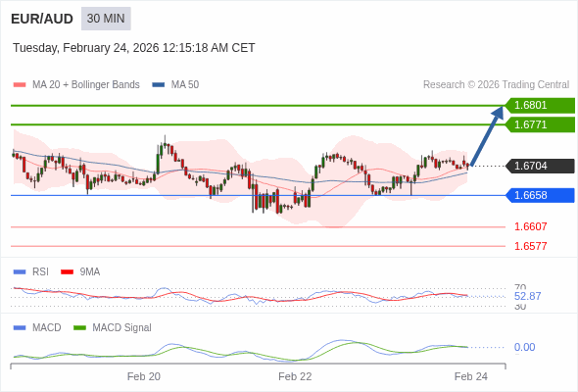
Task: Select the EUR/AUD pair title
Action: coord(42,19)
